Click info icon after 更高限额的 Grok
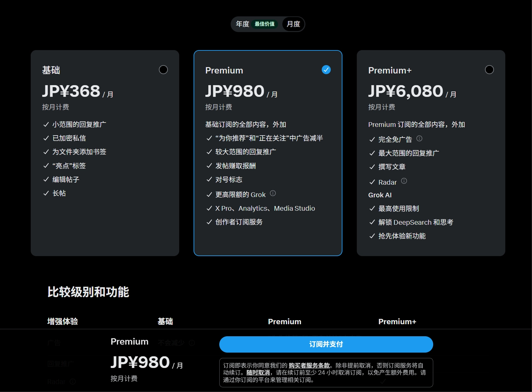 tap(273, 193)
